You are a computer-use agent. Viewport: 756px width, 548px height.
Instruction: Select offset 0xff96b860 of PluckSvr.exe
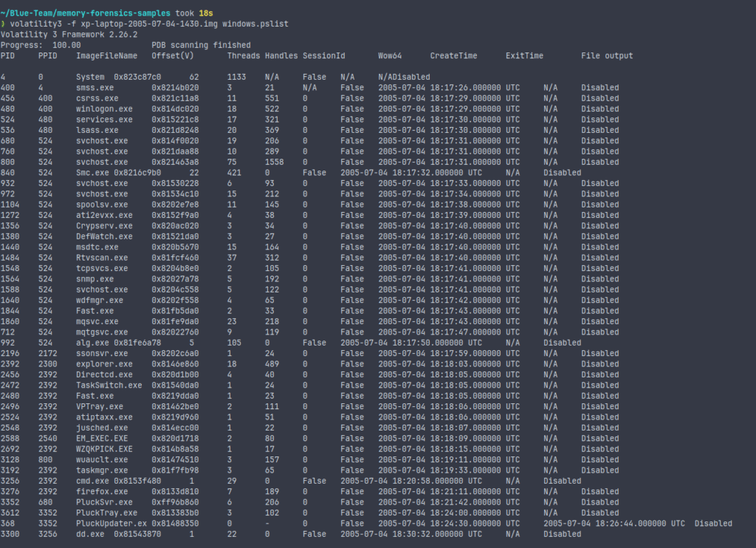click(175, 501)
